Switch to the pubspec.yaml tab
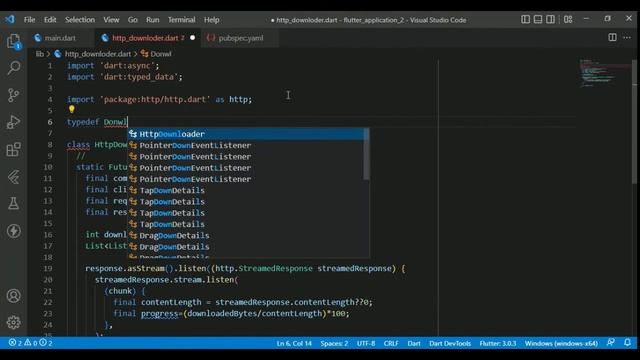This screenshot has height=360, width=640. coord(240,38)
